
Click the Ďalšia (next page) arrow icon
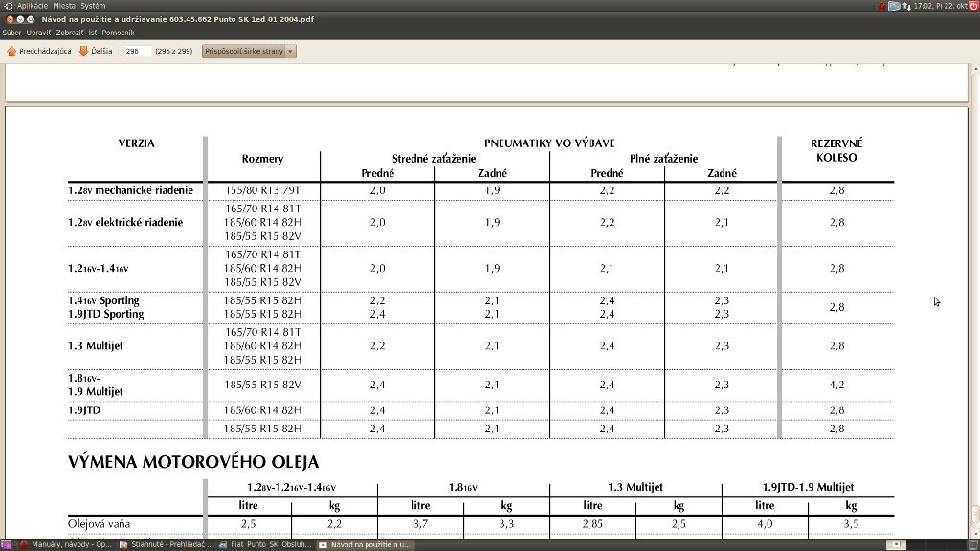(84, 51)
